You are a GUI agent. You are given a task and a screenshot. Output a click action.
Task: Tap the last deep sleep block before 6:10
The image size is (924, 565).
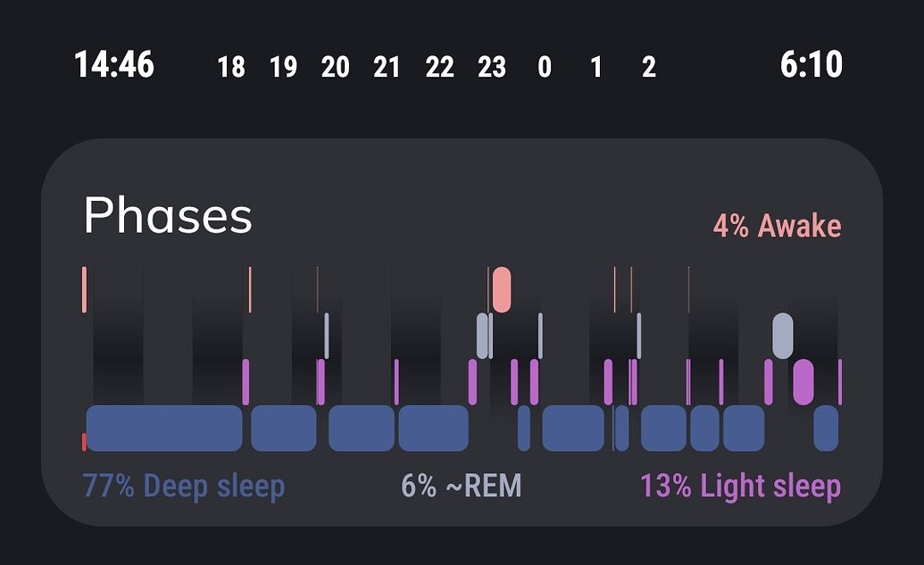(x=828, y=428)
